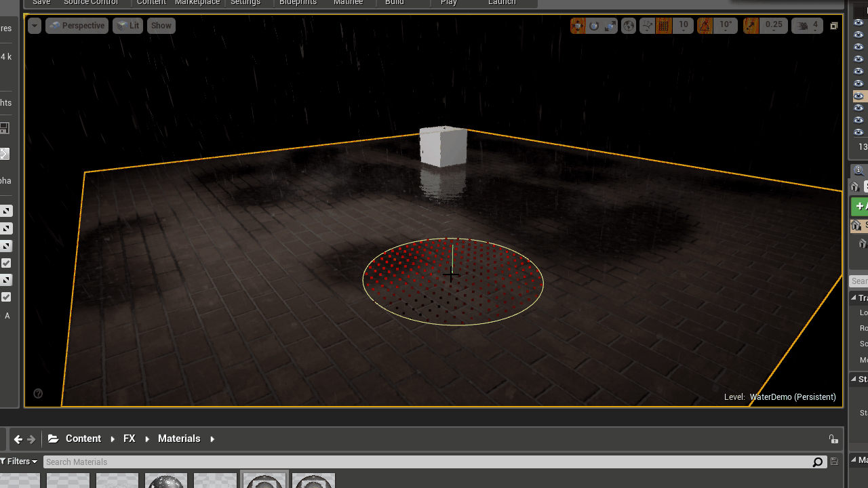Viewport: 868px width, 488px height.
Task: Navigate to FX folder in breadcrumb
Action: coord(129,439)
